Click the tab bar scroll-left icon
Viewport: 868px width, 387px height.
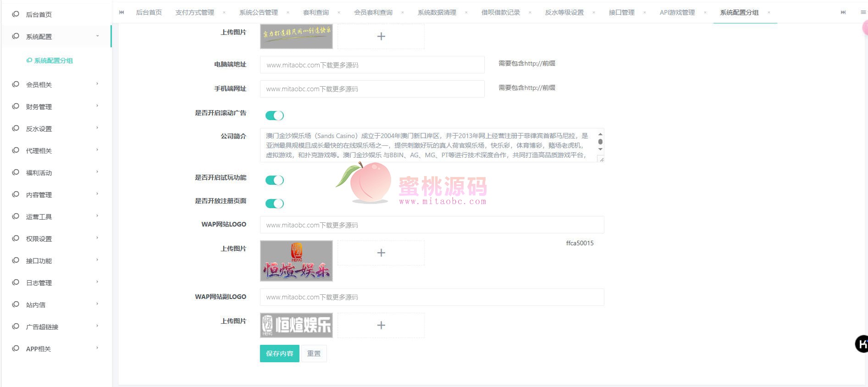click(122, 12)
